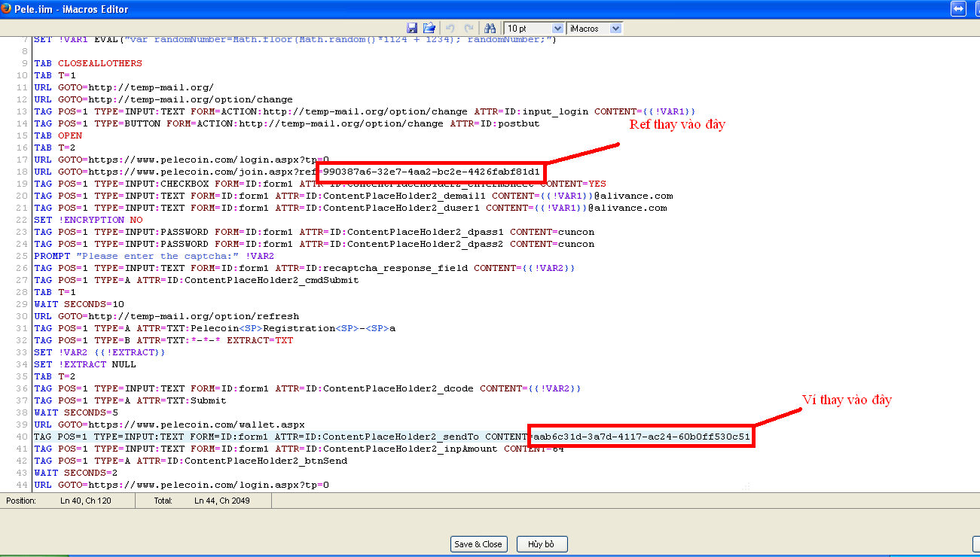Click the Firefox icon in the title bar
This screenshot has height=557, width=980.
pos(6,9)
